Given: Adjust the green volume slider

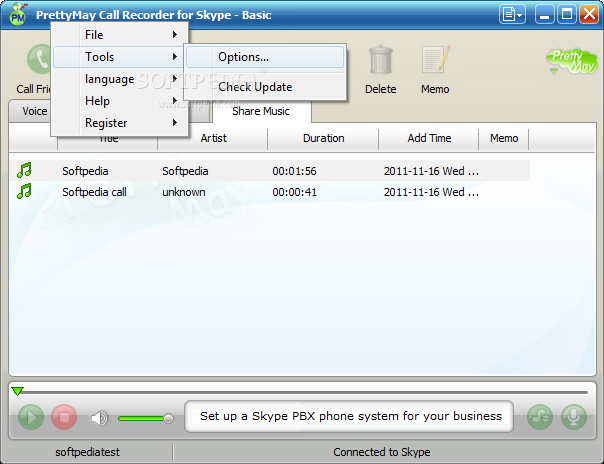Looking at the screenshot, I should click(x=146, y=419).
